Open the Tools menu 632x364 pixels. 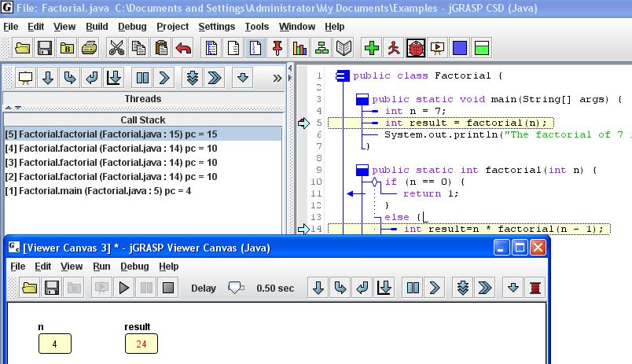pos(257,27)
